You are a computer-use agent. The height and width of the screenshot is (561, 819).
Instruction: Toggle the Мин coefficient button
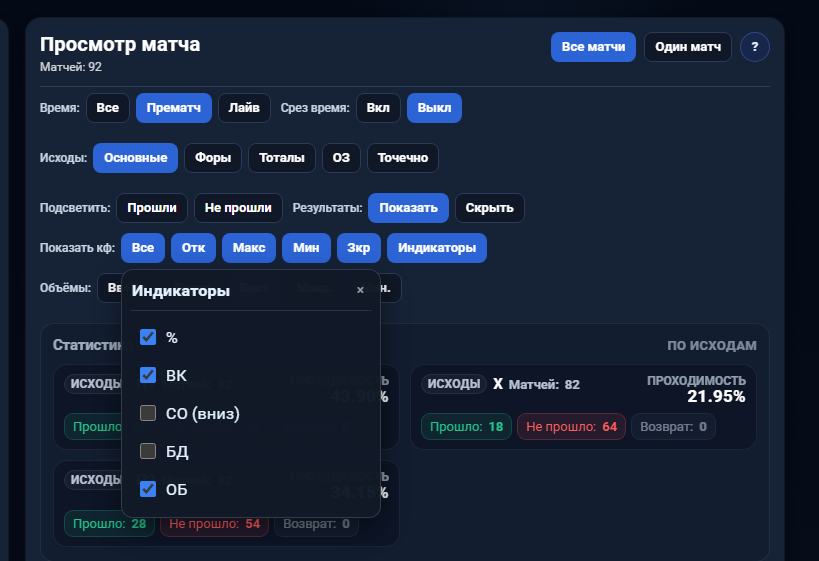coord(306,248)
